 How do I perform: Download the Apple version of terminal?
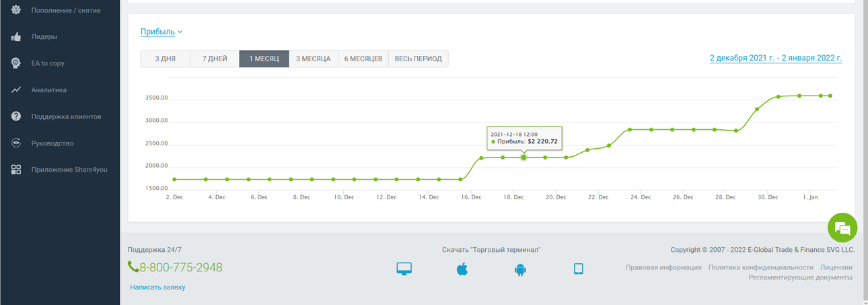(462, 269)
